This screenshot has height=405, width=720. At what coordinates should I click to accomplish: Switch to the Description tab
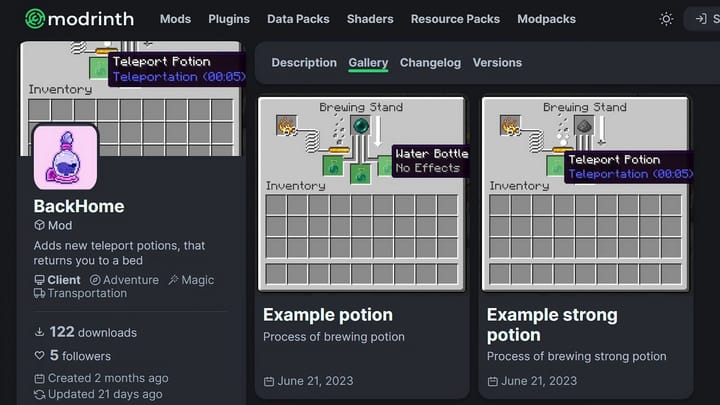[x=304, y=62]
